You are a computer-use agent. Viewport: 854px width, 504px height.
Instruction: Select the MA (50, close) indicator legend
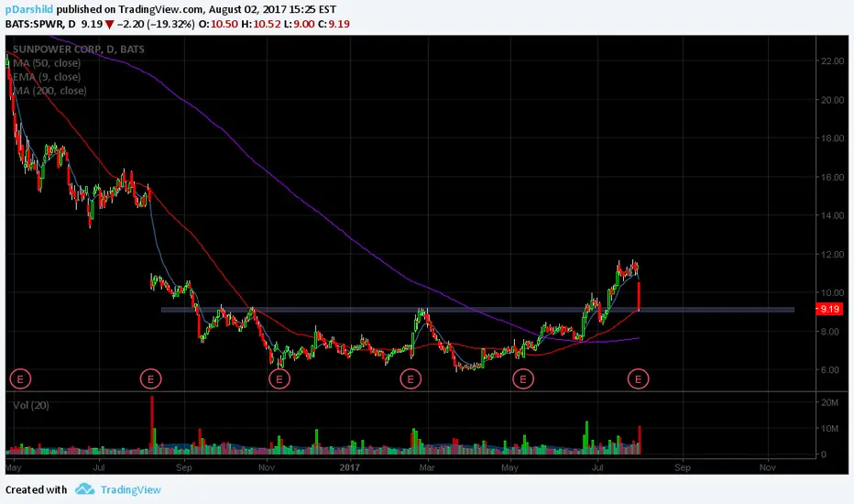[x=47, y=62]
